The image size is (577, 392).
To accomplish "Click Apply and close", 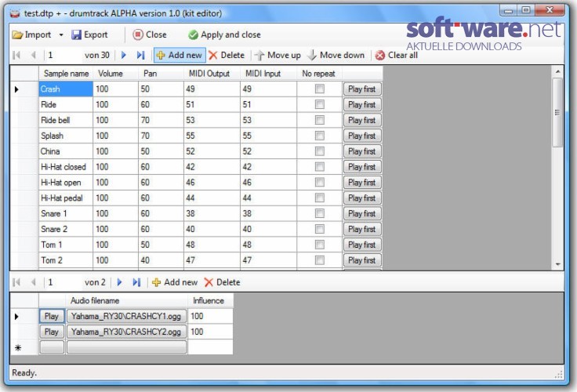I will (x=224, y=34).
